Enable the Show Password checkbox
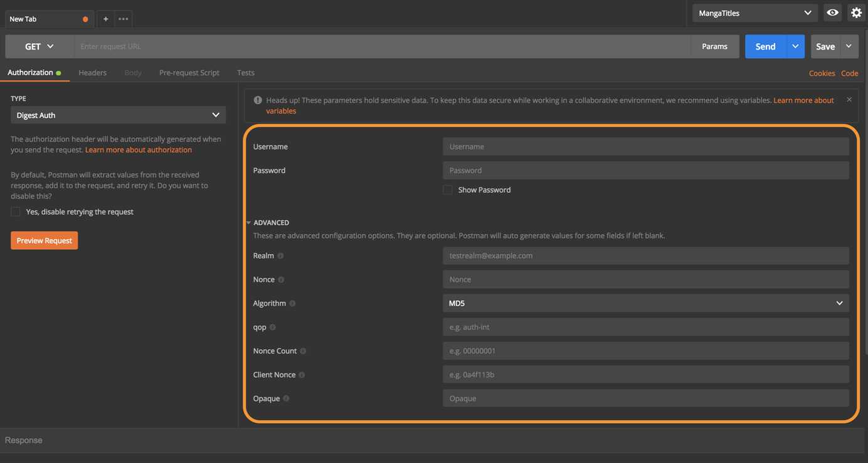Image resolution: width=868 pixels, height=463 pixels. (448, 190)
